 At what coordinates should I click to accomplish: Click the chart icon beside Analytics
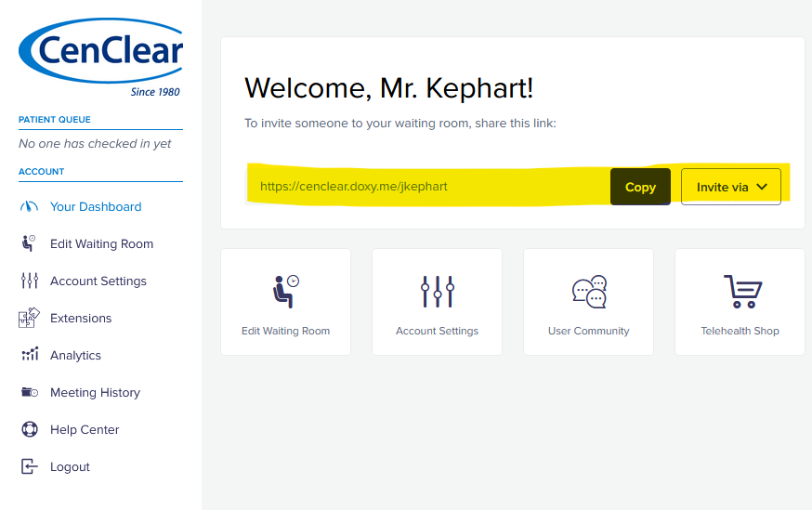30,355
